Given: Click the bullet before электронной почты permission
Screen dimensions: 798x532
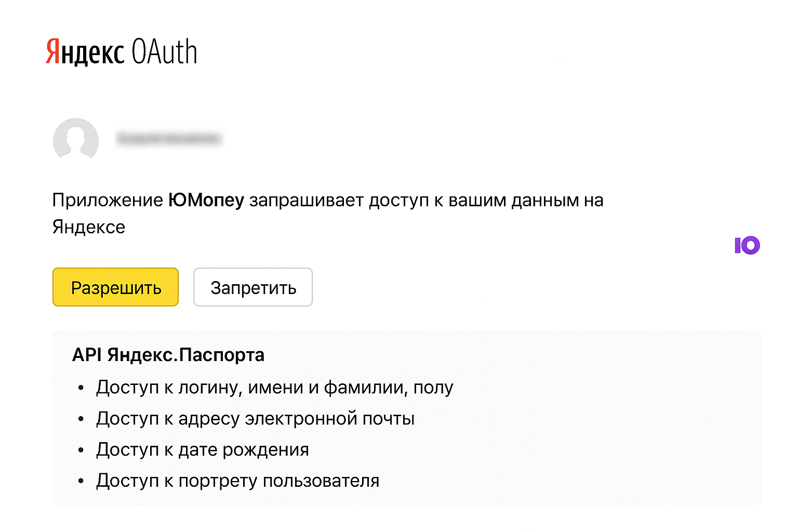Looking at the screenshot, I should point(81,419).
